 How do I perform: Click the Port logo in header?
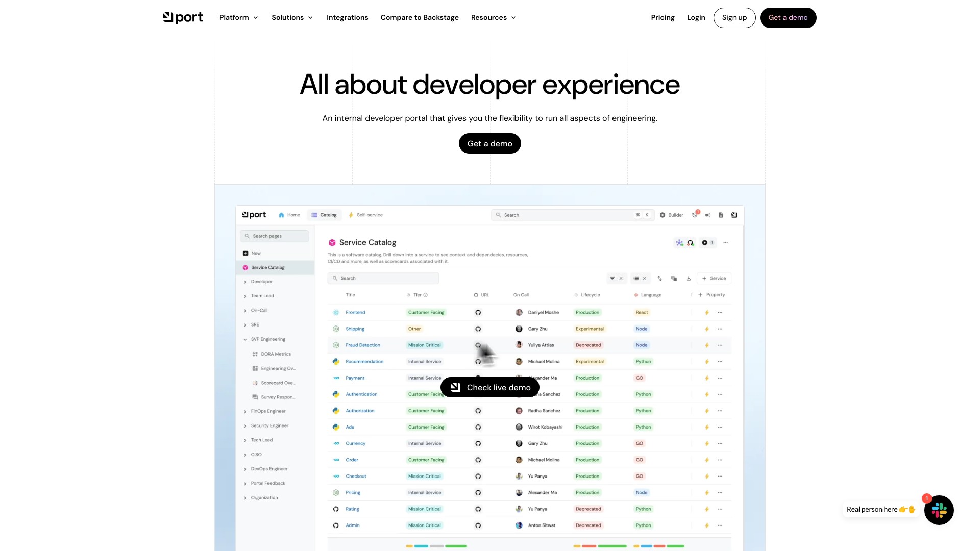[x=183, y=18]
